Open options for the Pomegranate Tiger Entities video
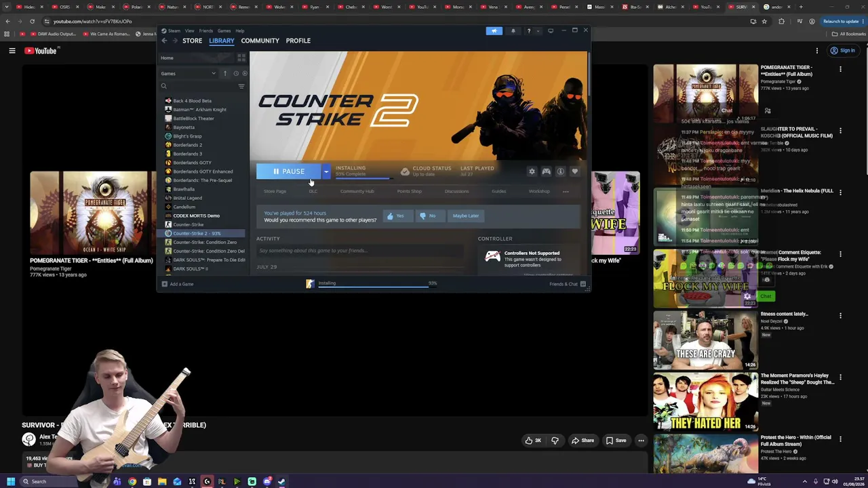 (x=840, y=69)
